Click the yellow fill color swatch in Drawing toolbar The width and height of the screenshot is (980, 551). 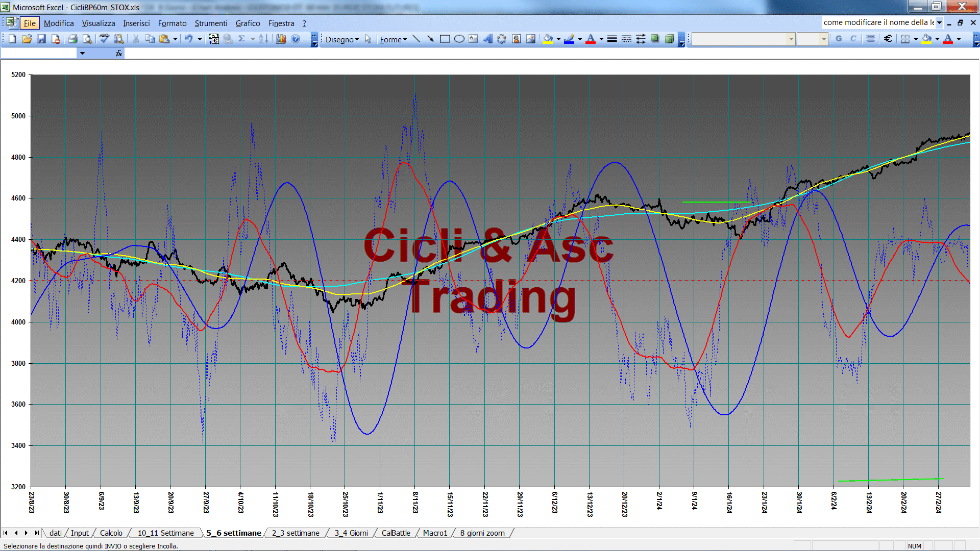tap(548, 39)
